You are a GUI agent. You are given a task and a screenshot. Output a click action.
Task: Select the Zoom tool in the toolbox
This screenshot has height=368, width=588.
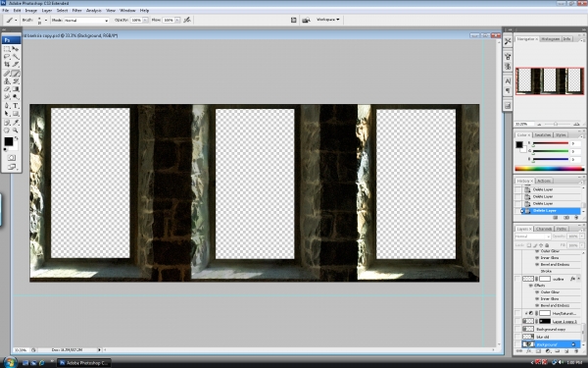(16, 131)
